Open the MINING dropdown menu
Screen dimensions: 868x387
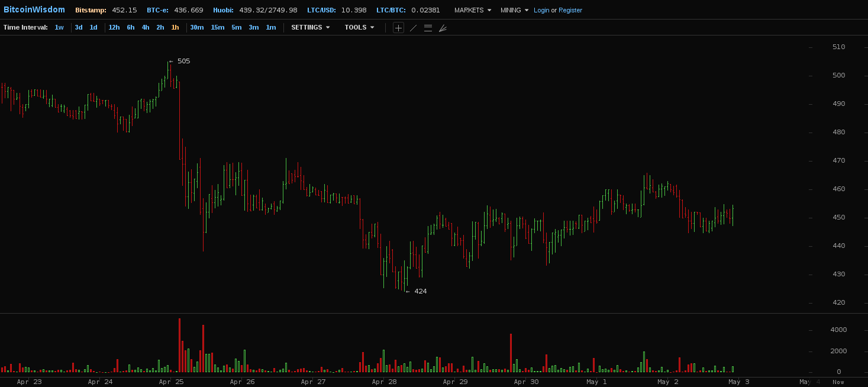click(514, 10)
